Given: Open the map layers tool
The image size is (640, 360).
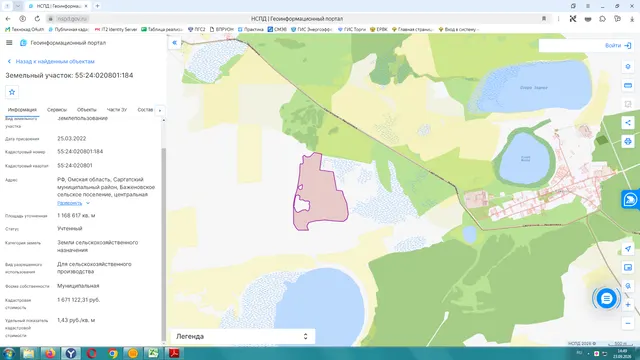Looking at the screenshot, I should click(x=628, y=67).
